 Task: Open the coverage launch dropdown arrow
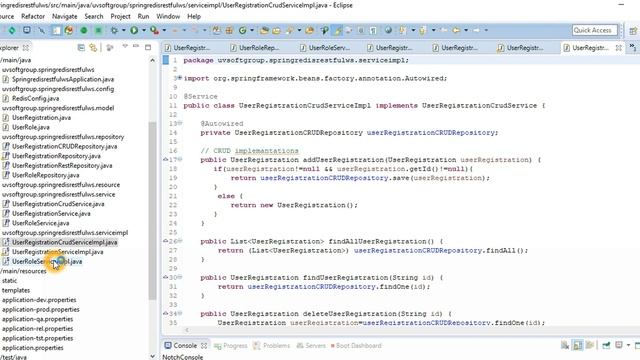[x=164, y=30]
